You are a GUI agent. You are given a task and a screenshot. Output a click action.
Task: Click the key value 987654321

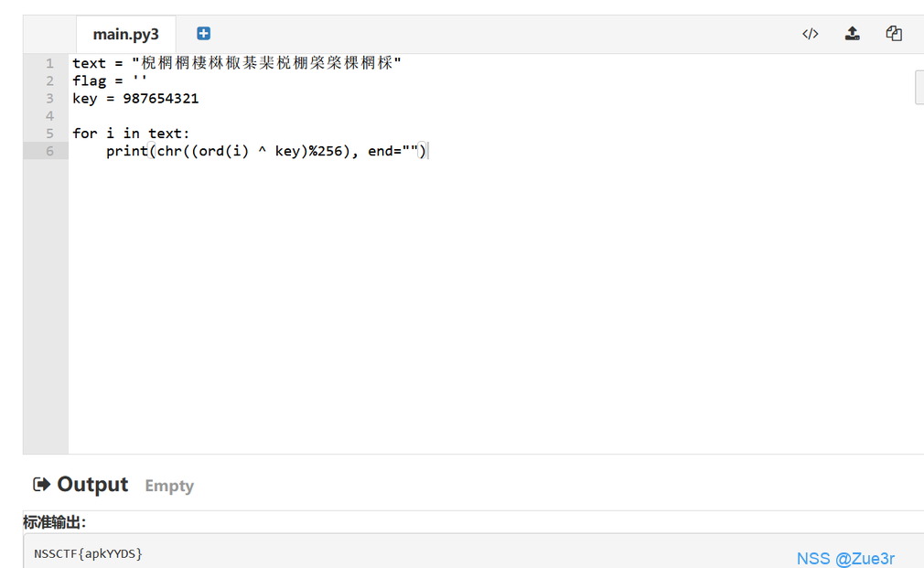[x=160, y=99]
